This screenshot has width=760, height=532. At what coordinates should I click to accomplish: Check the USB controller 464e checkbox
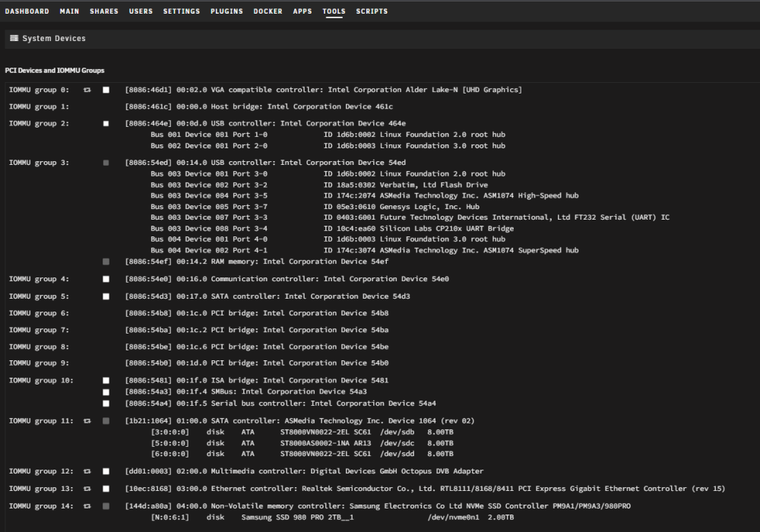(x=106, y=124)
